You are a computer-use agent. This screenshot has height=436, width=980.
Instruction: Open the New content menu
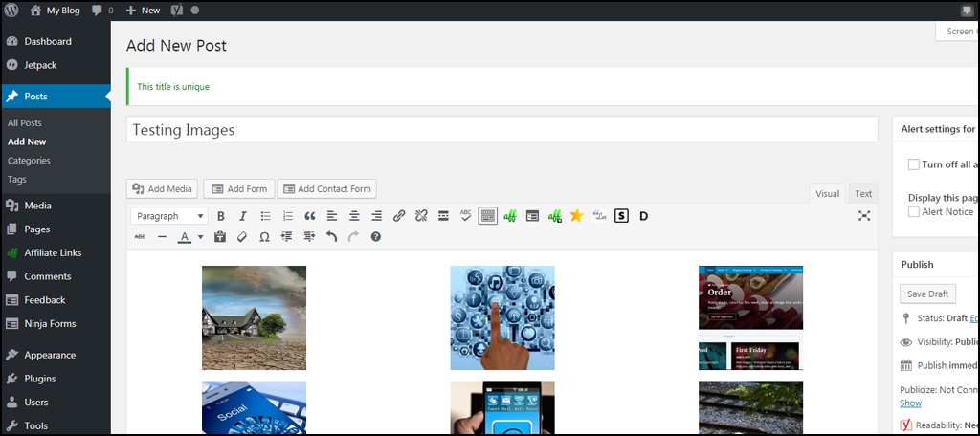[144, 10]
